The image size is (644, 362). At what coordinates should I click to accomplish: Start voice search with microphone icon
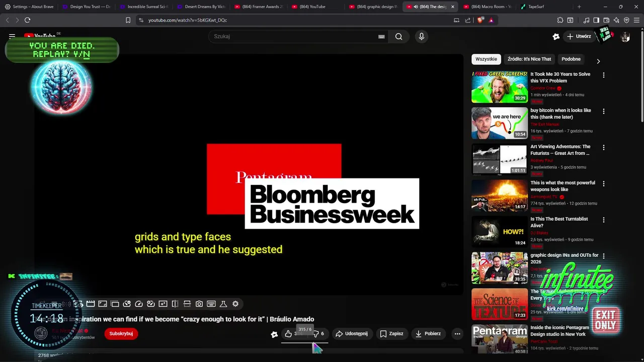(422, 36)
